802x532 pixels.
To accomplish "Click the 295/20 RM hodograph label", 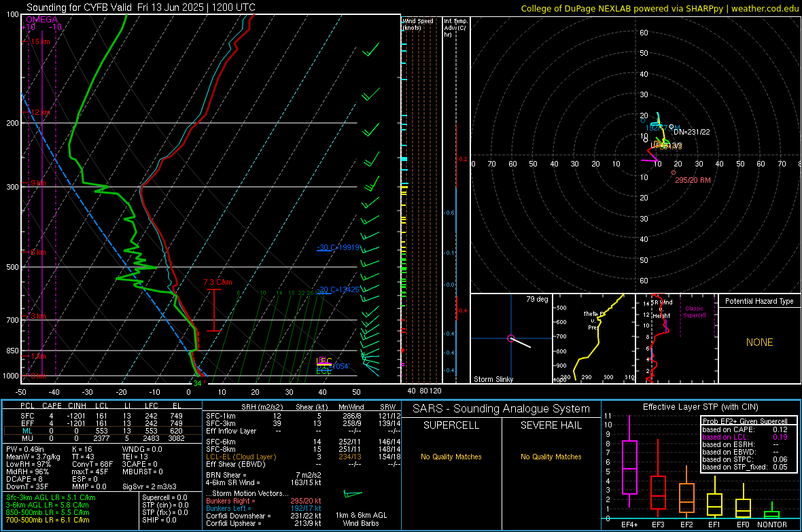I will tap(693, 180).
